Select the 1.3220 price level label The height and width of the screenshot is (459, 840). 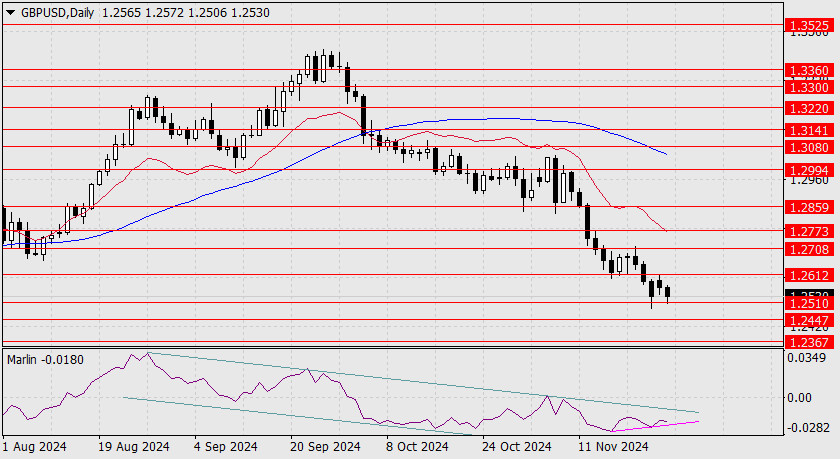pyautogui.click(x=809, y=108)
